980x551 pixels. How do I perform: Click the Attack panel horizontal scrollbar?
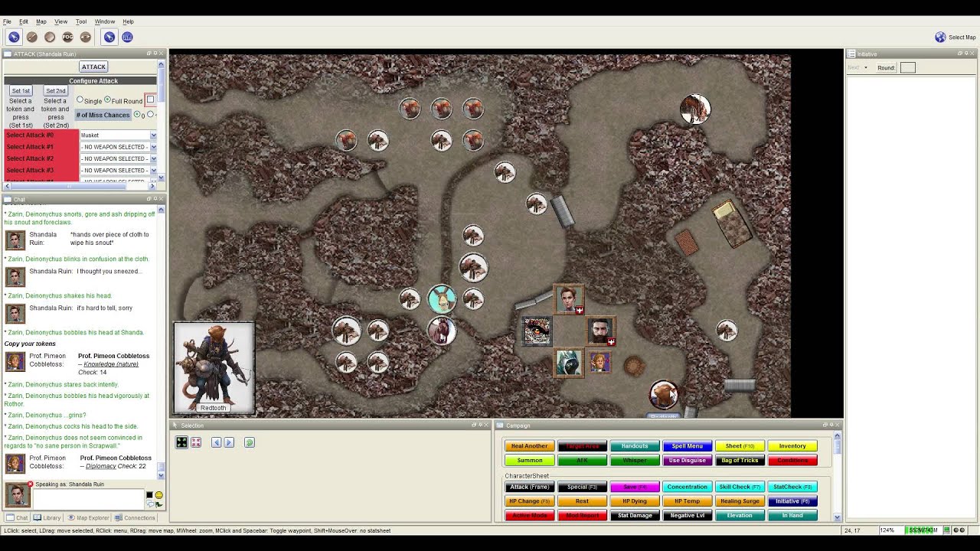(x=80, y=186)
